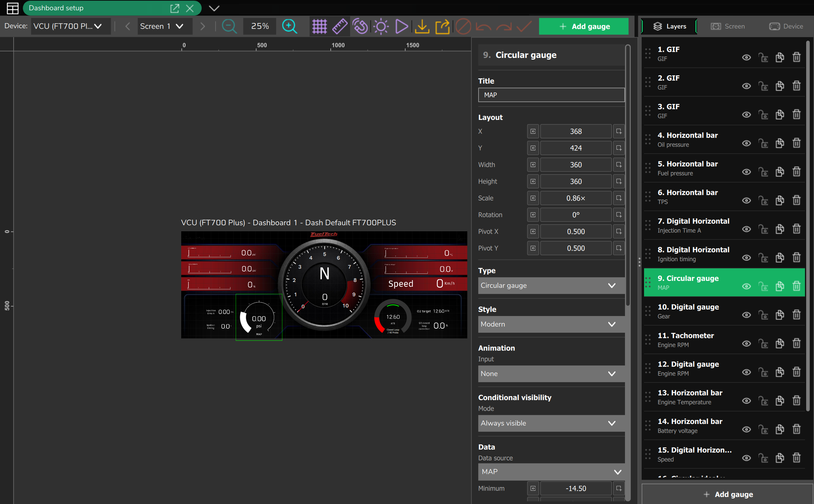The width and height of the screenshot is (814, 504).
Task: Duplicate the Fuel pressure layer
Action: pos(780,172)
